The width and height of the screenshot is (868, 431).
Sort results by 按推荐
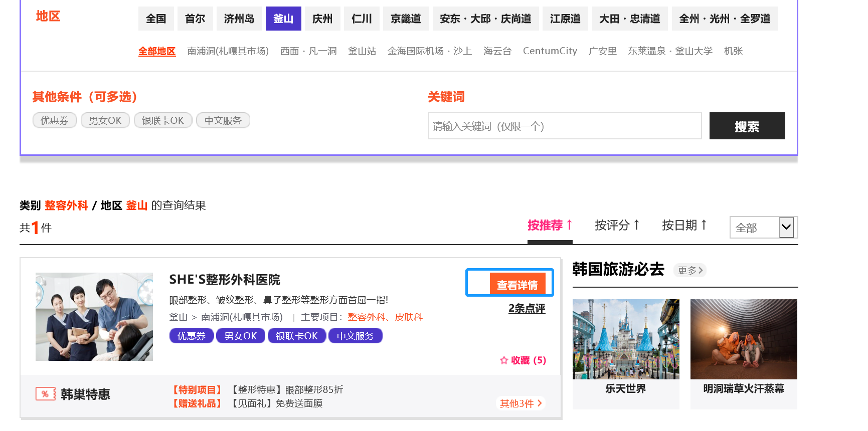[x=550, y=226]
